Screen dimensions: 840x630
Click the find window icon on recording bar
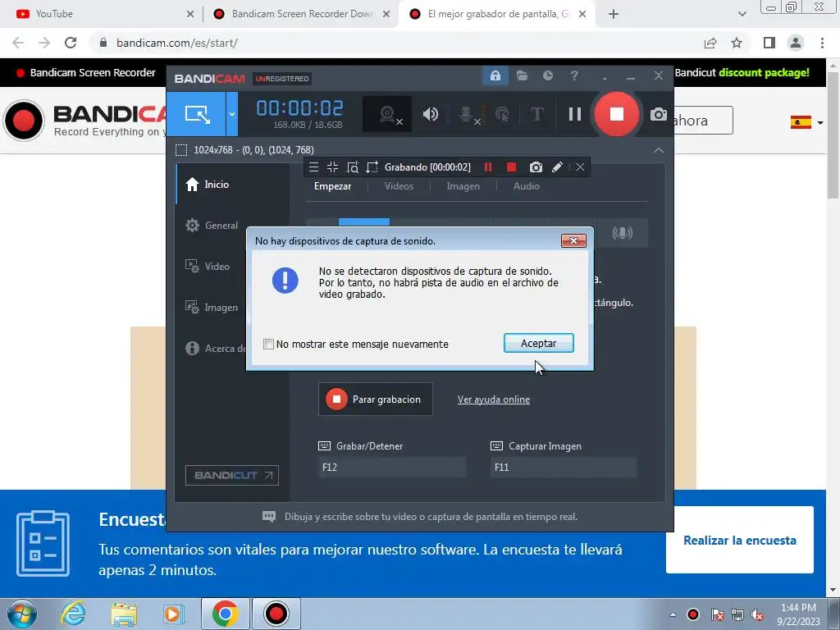[353, 167]
